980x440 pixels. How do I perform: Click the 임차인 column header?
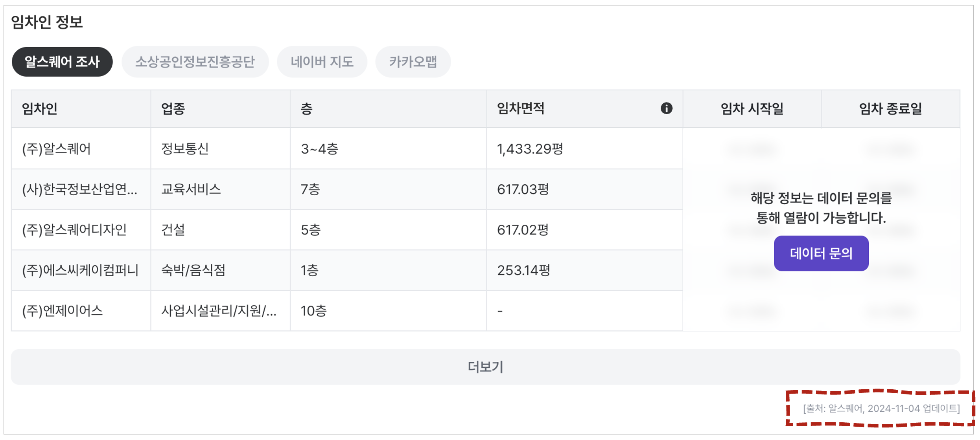pyautogui.click(x=40, y=108)
